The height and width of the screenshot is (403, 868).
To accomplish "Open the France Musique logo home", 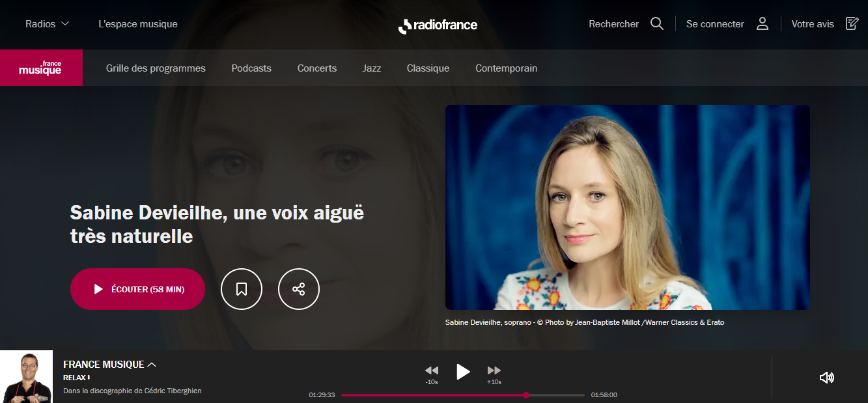I will [x=41, y=68].
